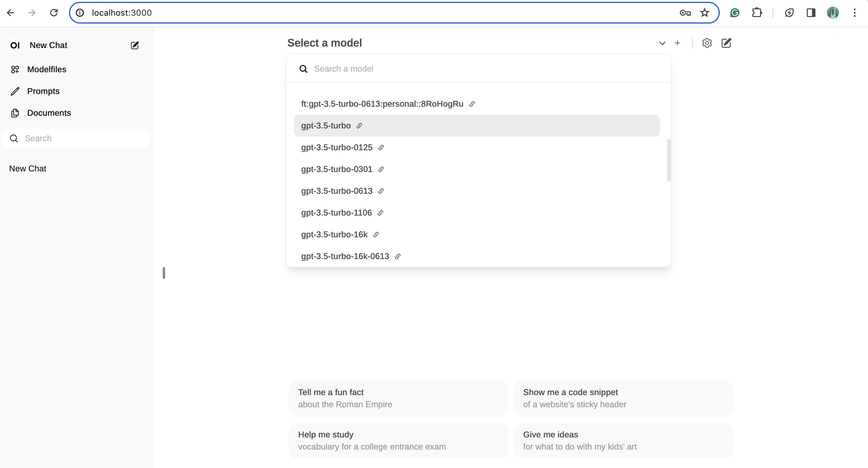Click link icon next to gpt-3.5-turbo-0125
The image size is (868, 468).
coord(381,148)
